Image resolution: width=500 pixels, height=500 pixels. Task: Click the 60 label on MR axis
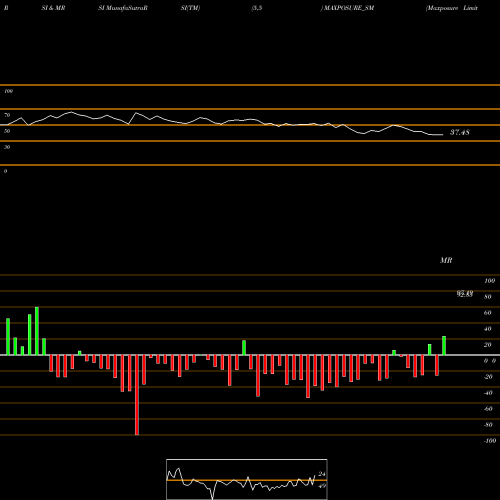click(488, 313)
